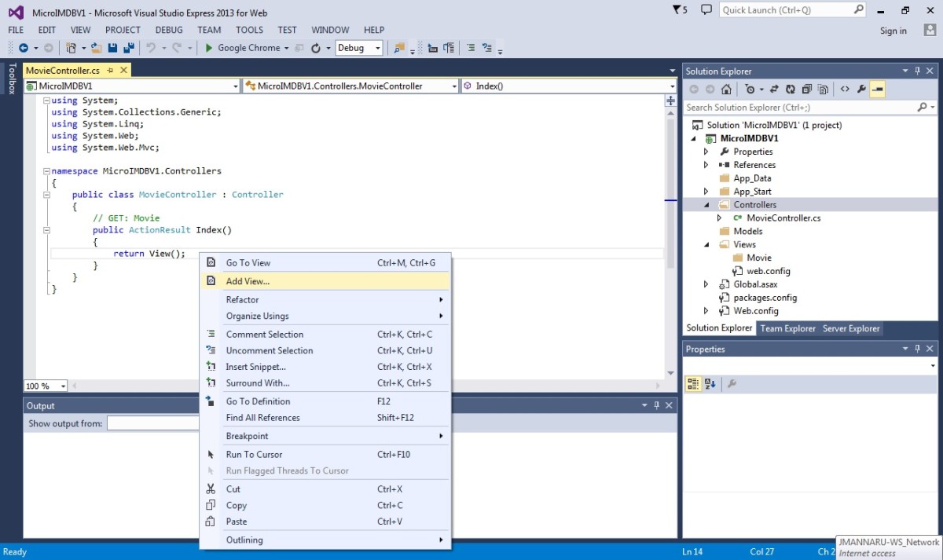The image size is (943, 560).
Task: Click the Save icon in the toolbar
Action: (112, 48)
